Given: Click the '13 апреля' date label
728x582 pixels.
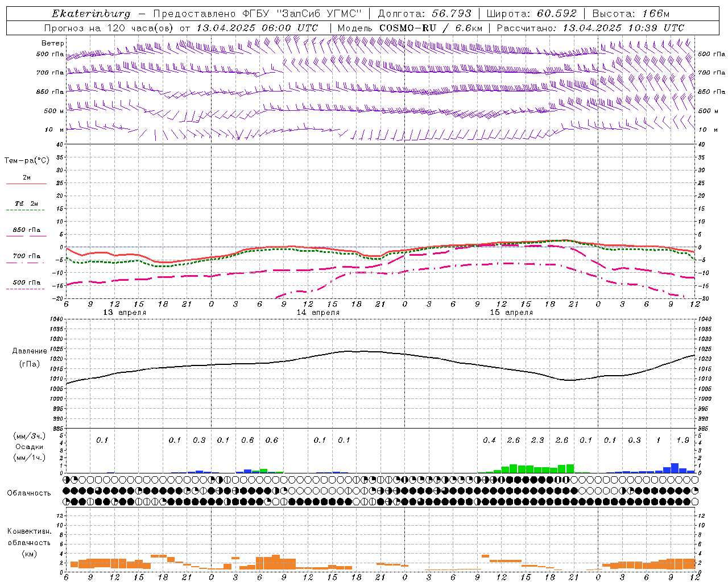Looking at the screenshot, I should pyautogui.click(x=125, y=313).
